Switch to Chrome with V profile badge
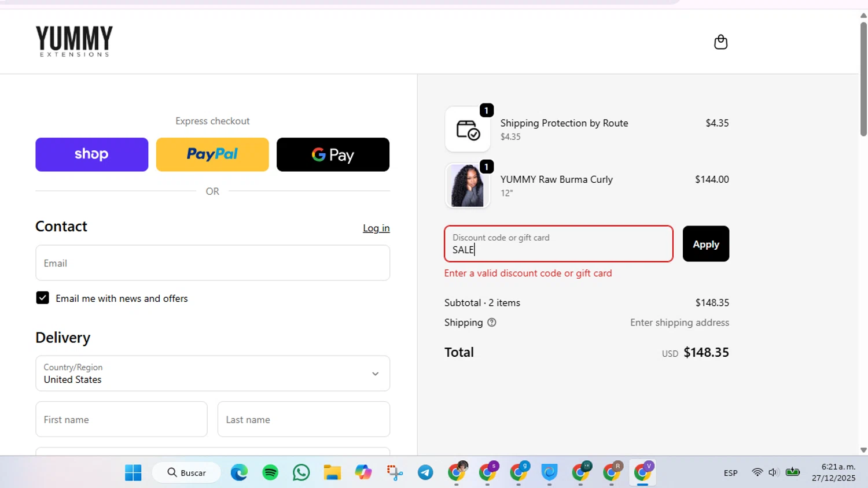This screenshot has width=868, height=488. pos(643,472)
